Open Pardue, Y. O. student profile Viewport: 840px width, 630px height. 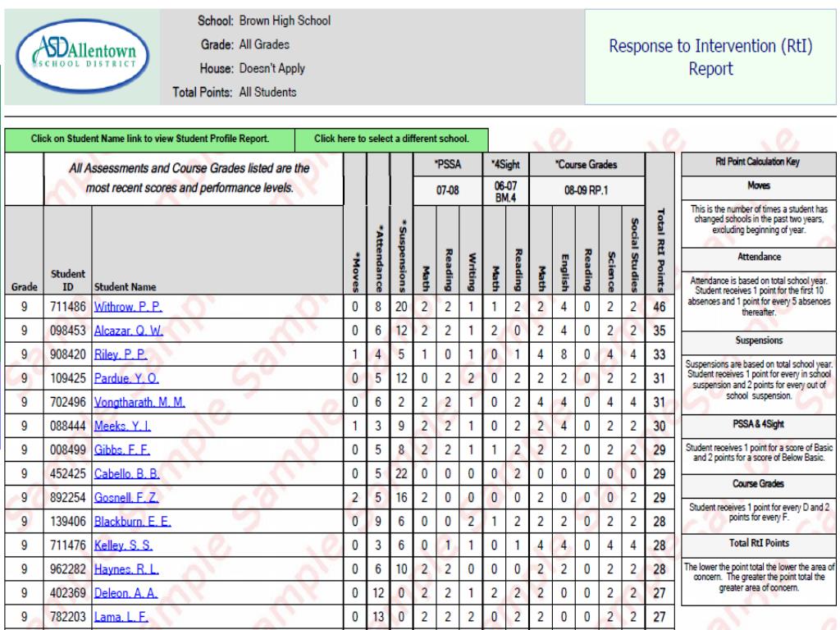(x=126, y=378)
